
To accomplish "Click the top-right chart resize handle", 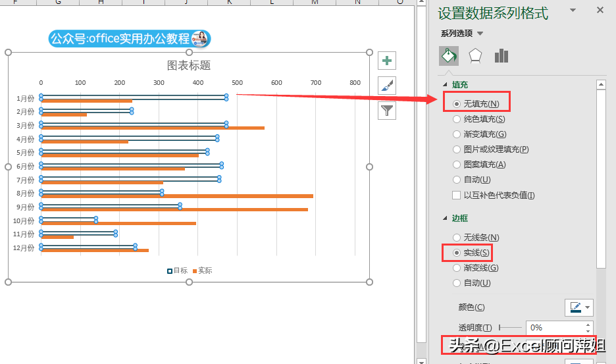I will [x=369, y=52].
